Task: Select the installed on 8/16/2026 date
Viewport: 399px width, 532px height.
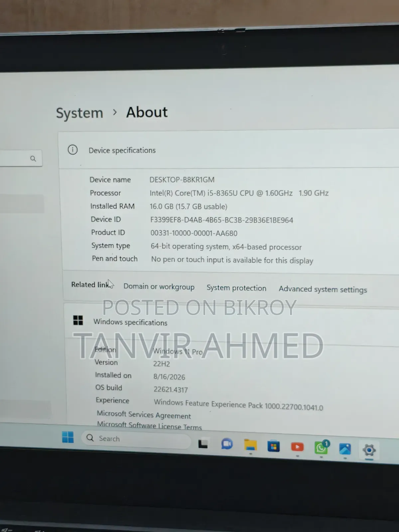Action: point(169,377)
